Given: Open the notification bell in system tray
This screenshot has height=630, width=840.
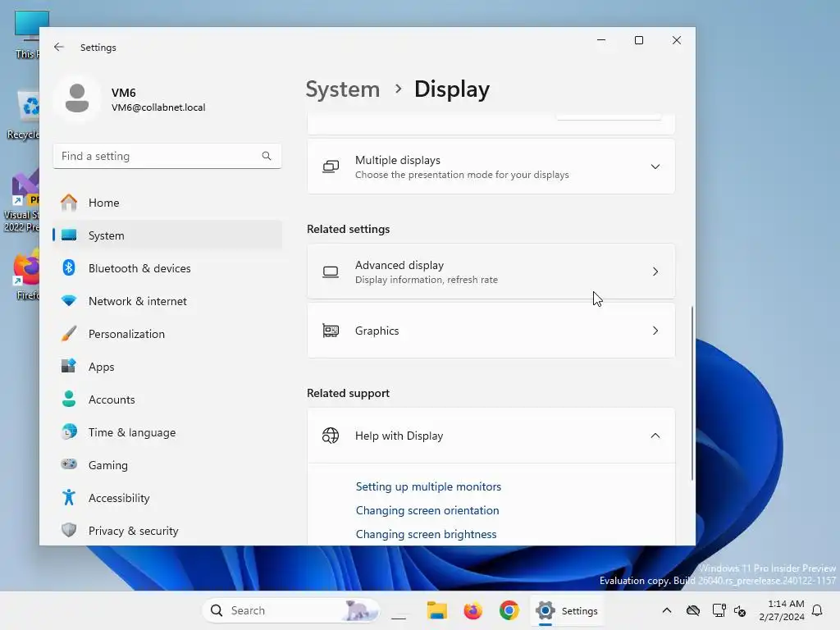Looking at the screenshot, I should coord(817,610).
